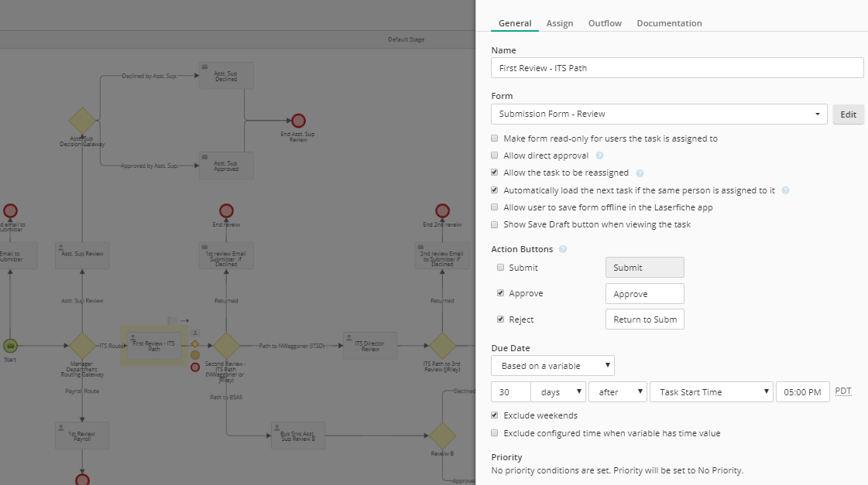Enable Make form read-only checkbox
868x485 pixels.
pyautogui.click(x=495, y=139)
